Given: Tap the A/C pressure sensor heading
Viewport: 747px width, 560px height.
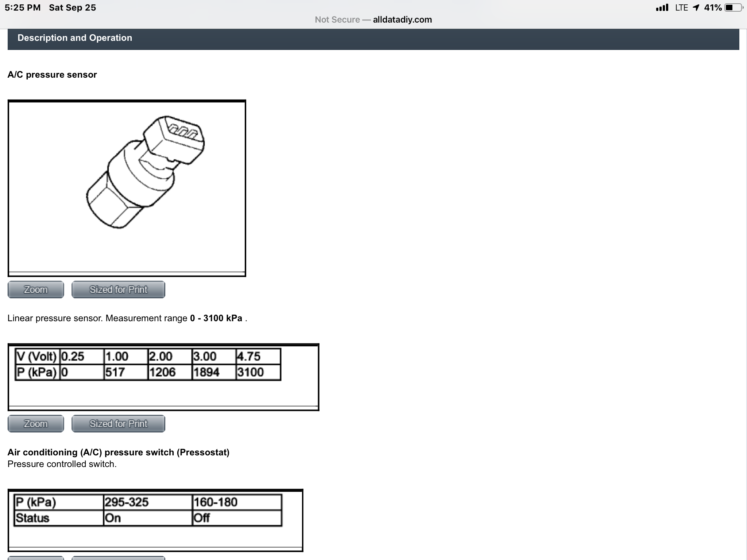Looking at the screenshot, I should click(x=52, y=75).
